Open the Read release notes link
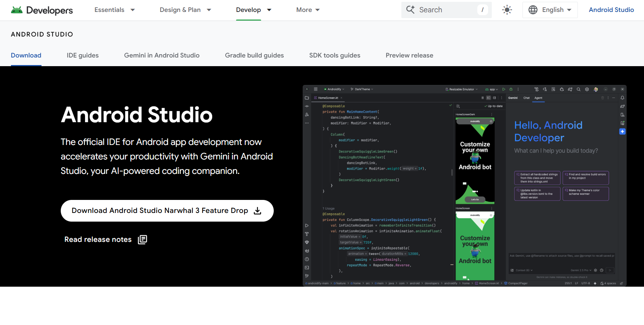The width and height of the screenshot is (644, 325). coord(98,240)
